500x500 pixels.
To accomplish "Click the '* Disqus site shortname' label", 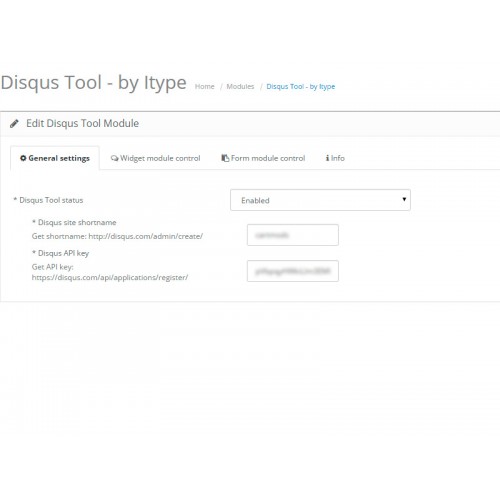I will [x=74, y=222].
